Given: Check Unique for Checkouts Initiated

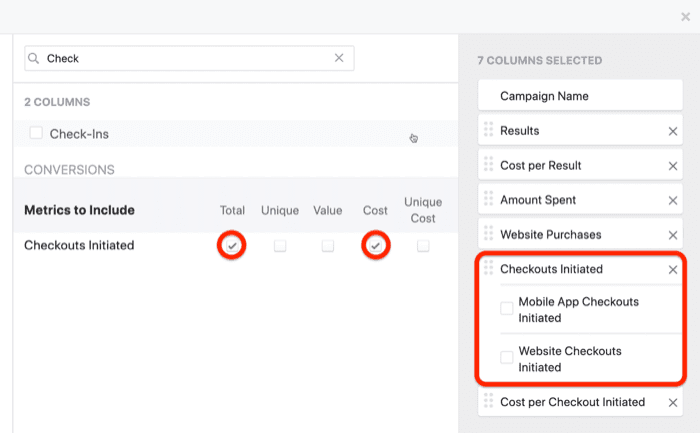Looking at the screenshot, I should click(280, 246).
